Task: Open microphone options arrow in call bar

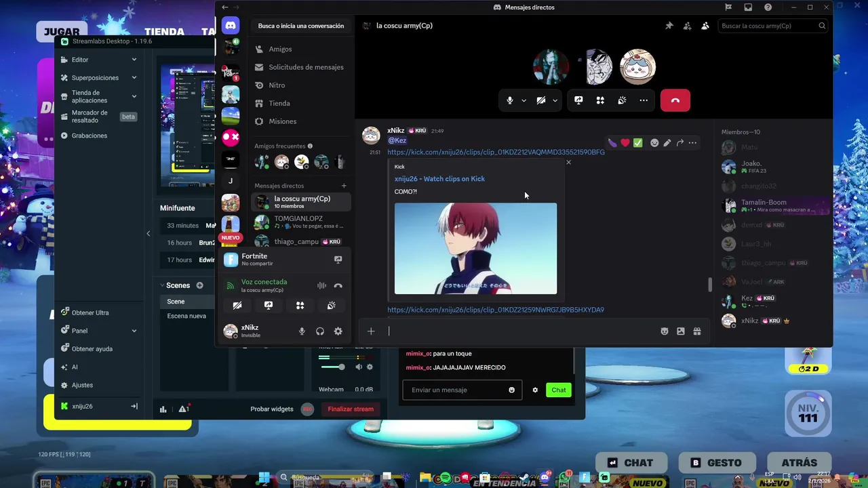Action: (x=524, y=100)
